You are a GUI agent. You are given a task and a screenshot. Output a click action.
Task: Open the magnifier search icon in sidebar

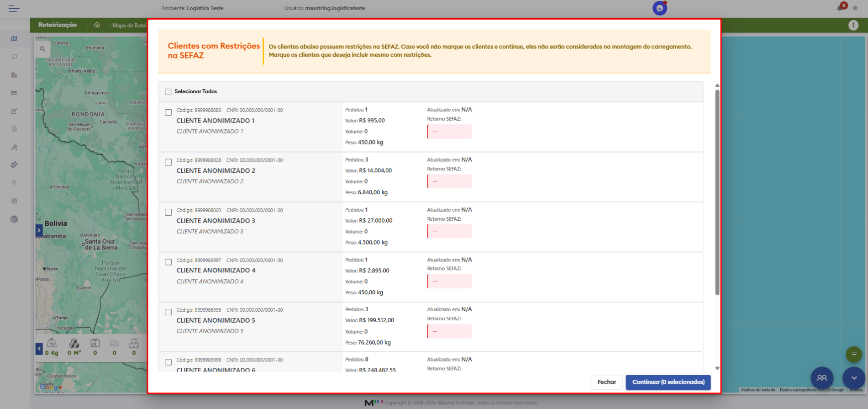point(14,57)
